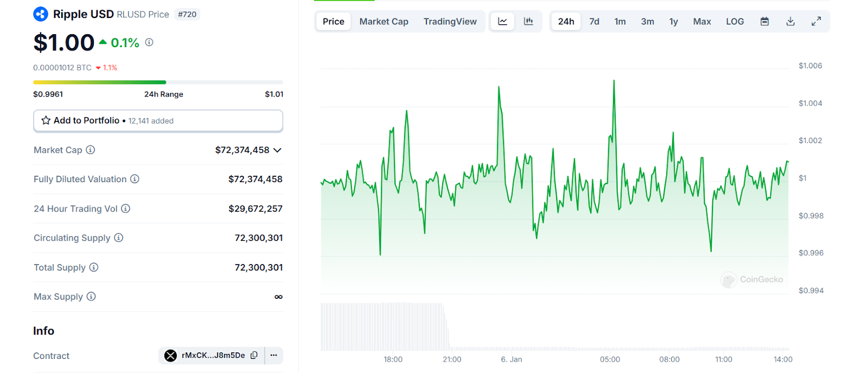This screenshot has width=868, height=373.
Task: Select the Max time range
Action: tap(701, 22)
